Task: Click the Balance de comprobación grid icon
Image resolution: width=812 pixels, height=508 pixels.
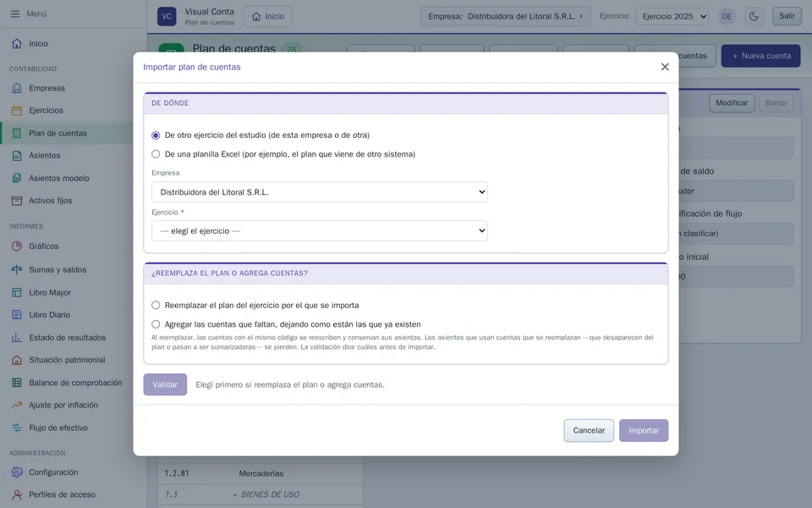Action: pyautogui.click(x=17, y=383)
